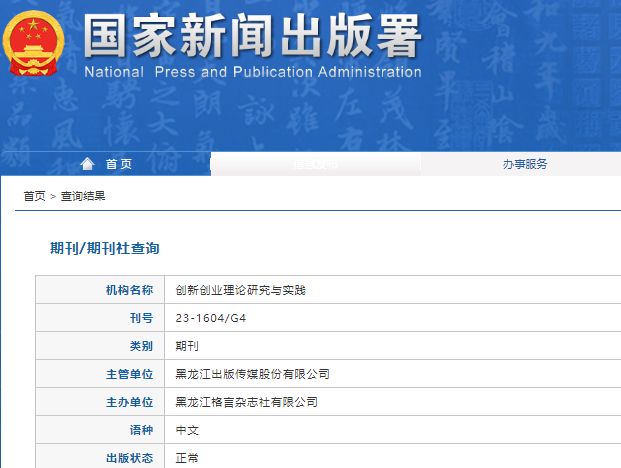Click the 类别 value 期刊
This screenshot has height=468, width=621.
[x=187, y=346]
